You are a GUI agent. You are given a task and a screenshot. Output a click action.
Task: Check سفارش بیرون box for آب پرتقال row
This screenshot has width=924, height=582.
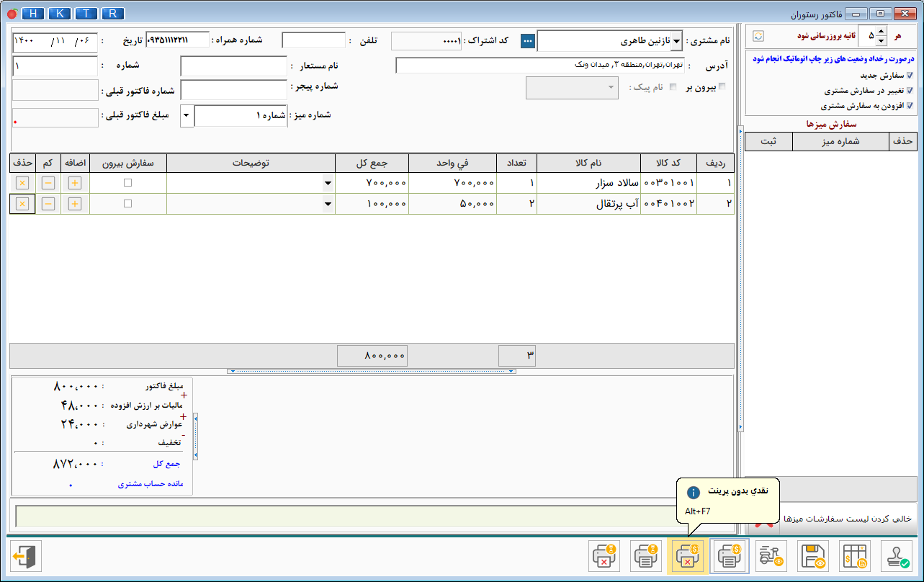click(x=127, y=204)
